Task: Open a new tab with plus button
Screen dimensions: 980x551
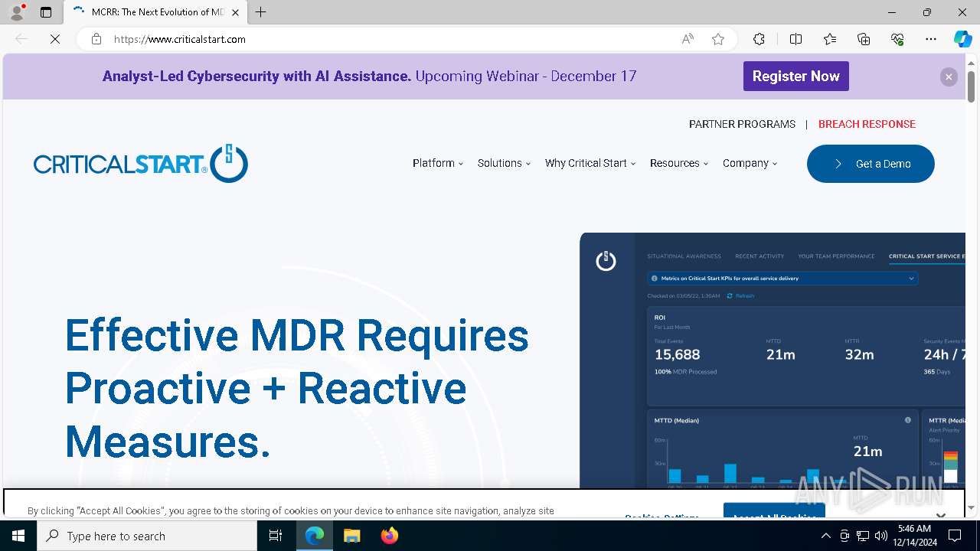Action: pyautogui.click(x=261, y=12)
